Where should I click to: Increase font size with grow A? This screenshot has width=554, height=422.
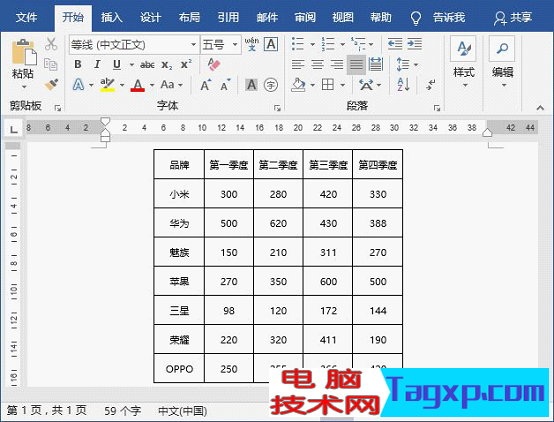206,85
